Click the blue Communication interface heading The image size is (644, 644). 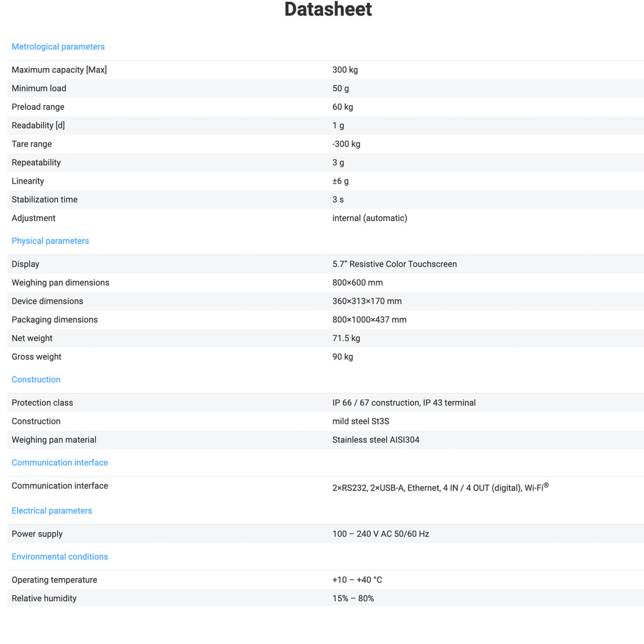point(60,462)
